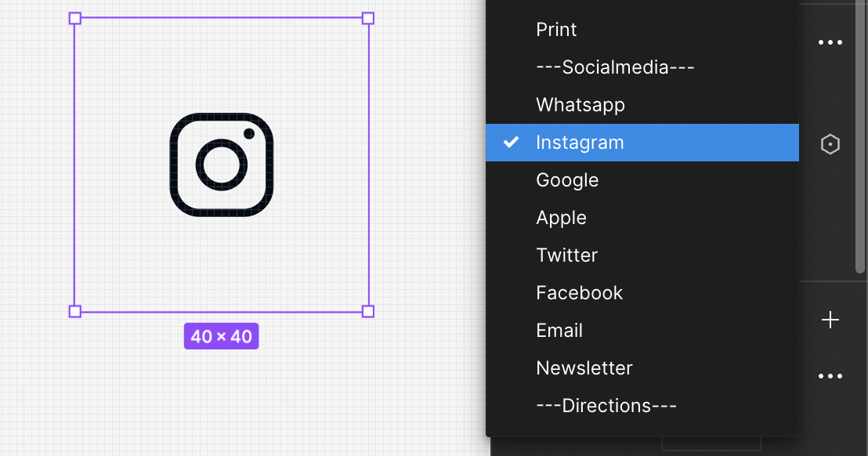This screenshot has height=456, width=868.
Task: Select Twitter from the list
Action: coord(642,255)
